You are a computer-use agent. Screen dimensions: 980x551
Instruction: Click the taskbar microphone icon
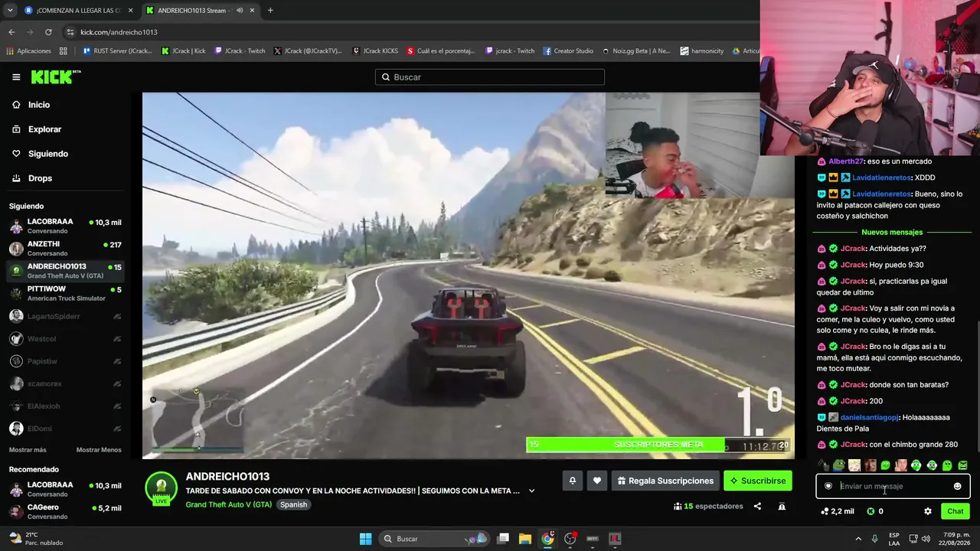pos(874,539)
